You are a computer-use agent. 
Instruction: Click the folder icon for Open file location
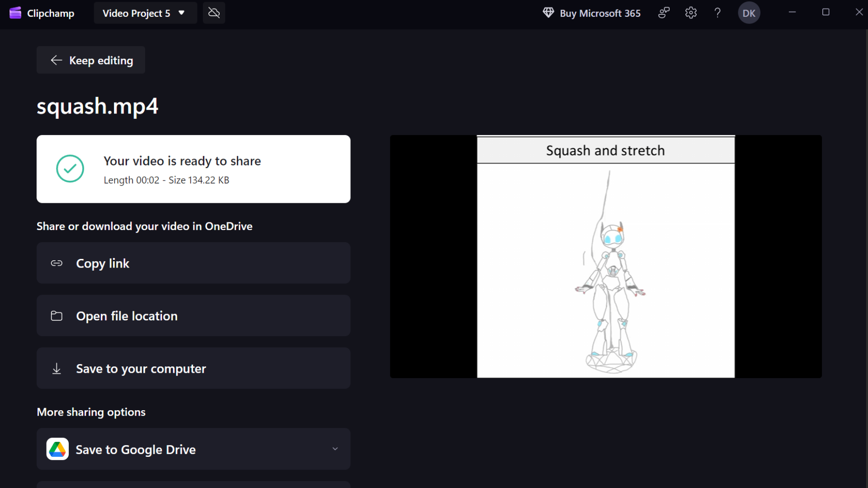pyautogui.click(x=57, y=316)
